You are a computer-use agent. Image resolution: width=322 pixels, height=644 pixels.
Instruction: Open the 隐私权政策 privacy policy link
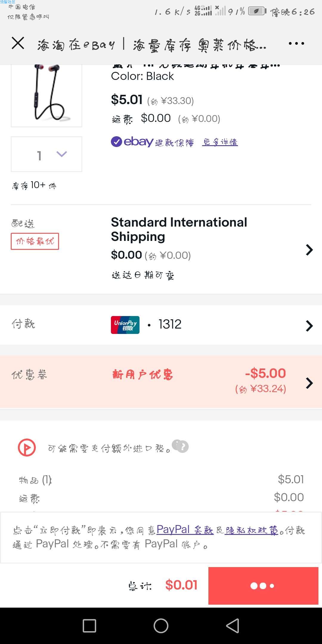pyautogui.click(x=252, y=530)
